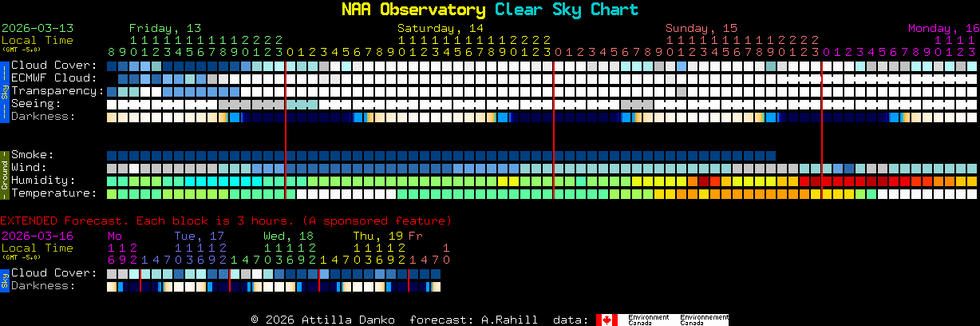Viewport: 980px width, 326px height.
Task: Click the 'Thu, 19' extended day heading
Action: tap(378, 237)
